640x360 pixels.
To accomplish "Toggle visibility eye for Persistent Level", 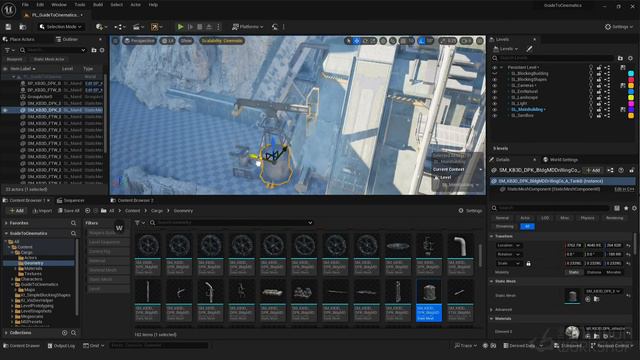I will pos(494,67).
